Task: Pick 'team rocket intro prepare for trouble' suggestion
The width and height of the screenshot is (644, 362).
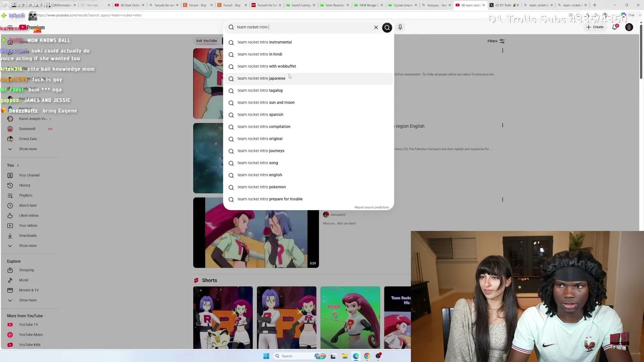Action: [x=308, y=199]
